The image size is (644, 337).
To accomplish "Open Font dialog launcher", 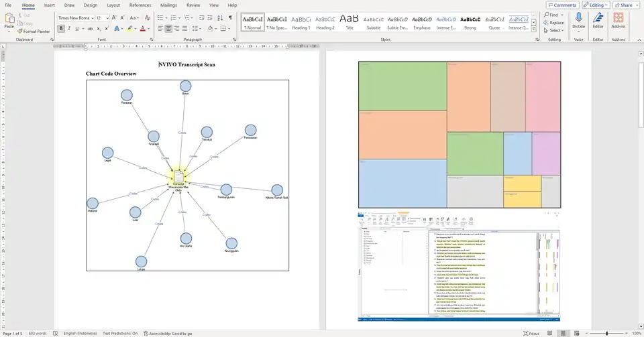I will 152,40.
